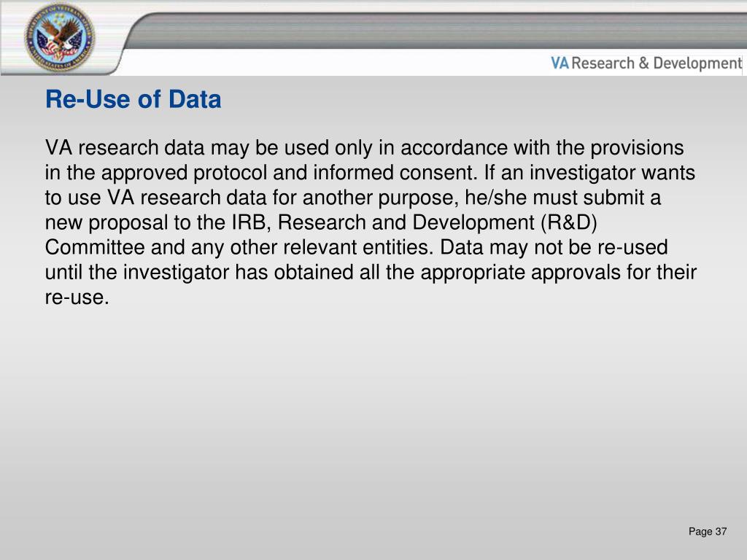Image resolution: width=747 pixels, height=560 pixels.
Task: Click the eagle in the VA seal
Action: pos(60,37)
